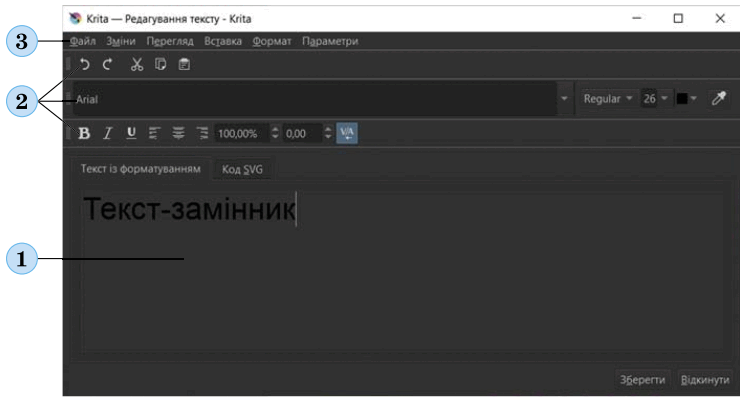Click inside the Текст-замінник text
Screen dimensions: 742x397
[189, 208]
